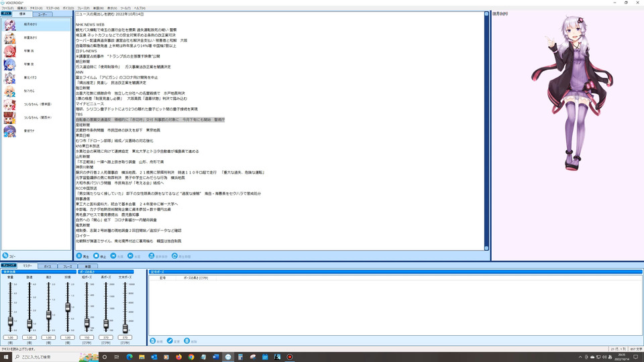Click the 高さ (pitch) slider handle

pyautogui.click(x=48, y=315)
